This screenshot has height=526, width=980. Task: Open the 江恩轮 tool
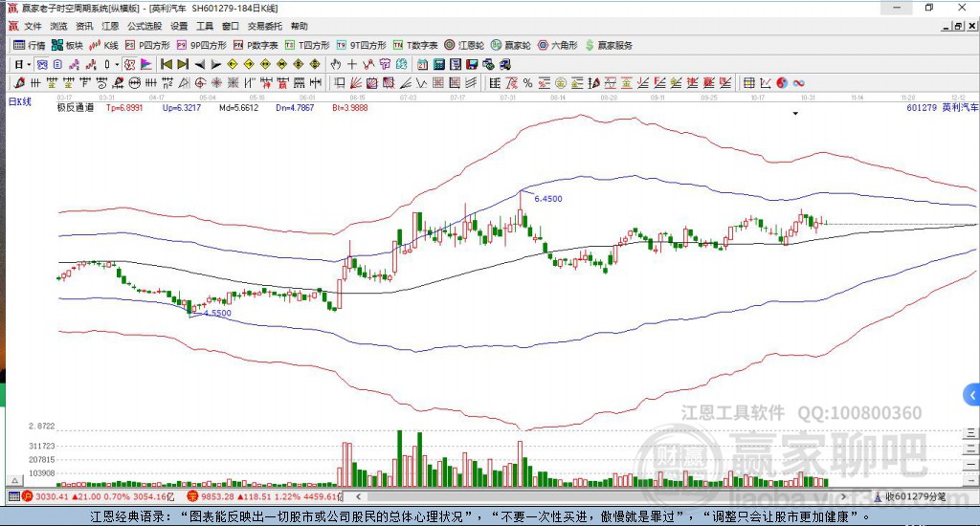pos(464,45)
